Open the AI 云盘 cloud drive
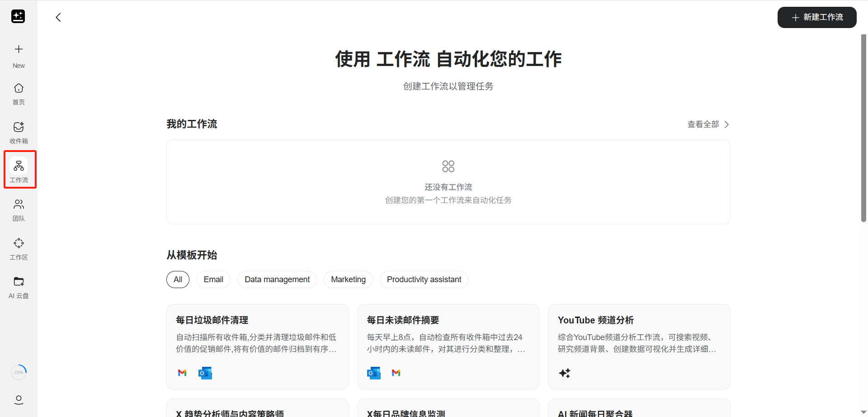 click(x=19, y=288)
